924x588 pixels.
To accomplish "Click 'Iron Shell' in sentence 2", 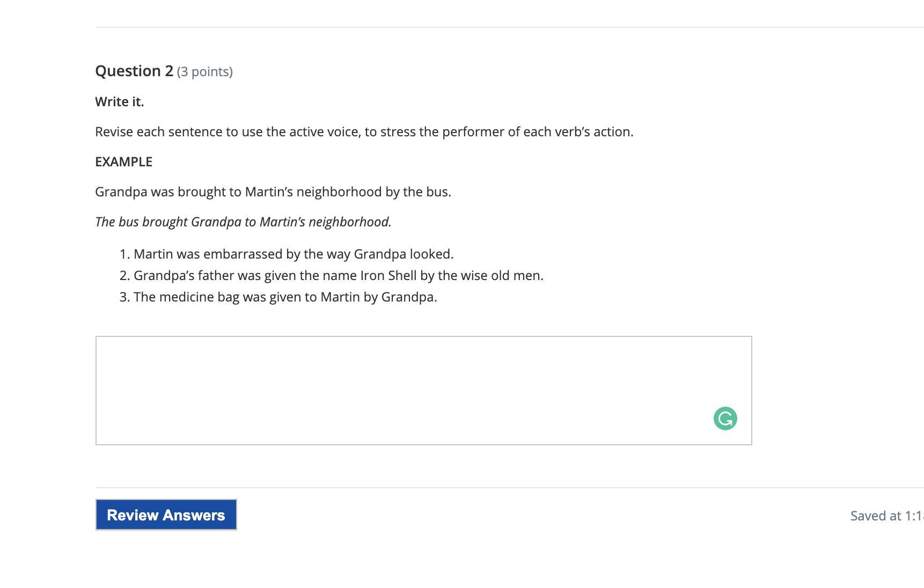I will (x=388, y=276).
